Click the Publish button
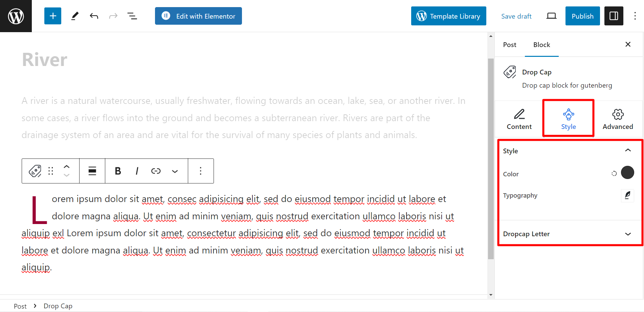 click(x=582, y=16)
